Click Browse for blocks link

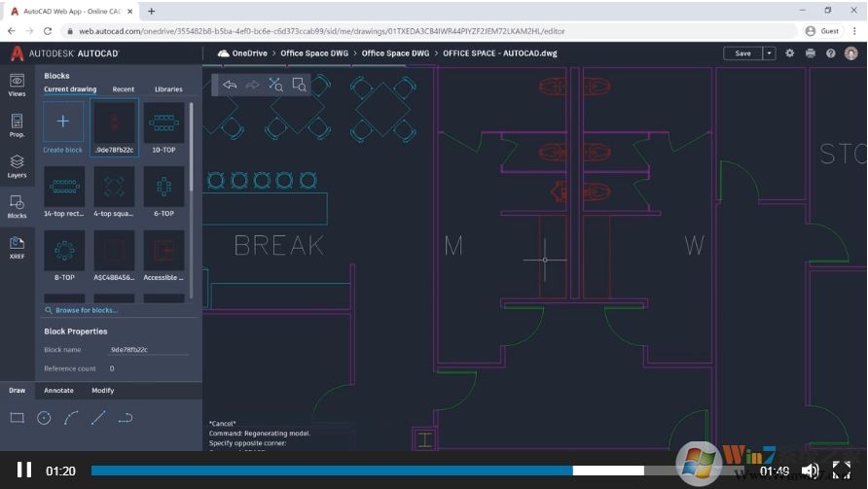pyautogui.click(x=87, y=310)
